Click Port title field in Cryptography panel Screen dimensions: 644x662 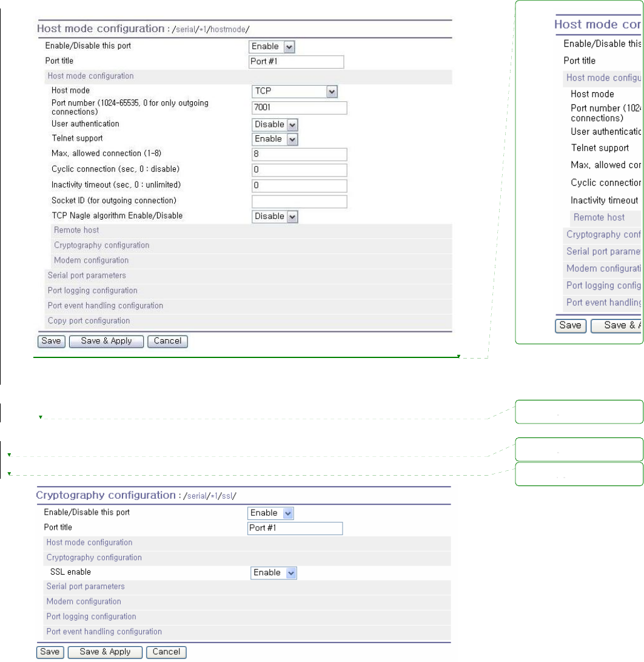295,528
